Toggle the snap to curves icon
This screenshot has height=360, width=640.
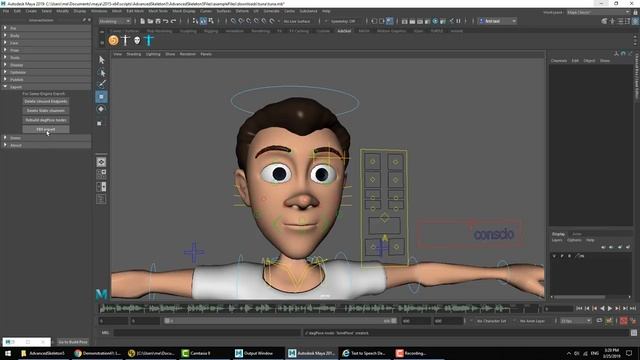(x=241, y=21)
